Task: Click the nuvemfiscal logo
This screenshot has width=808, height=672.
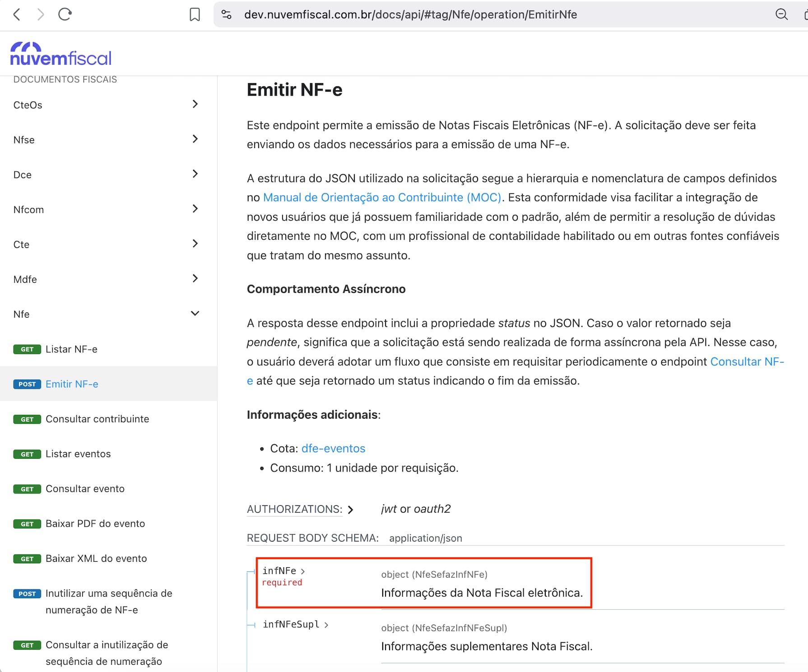Action: (60, 54)
